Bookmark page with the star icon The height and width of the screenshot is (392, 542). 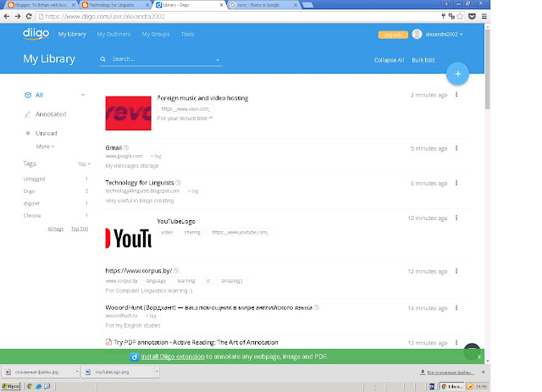click(460, 16)
